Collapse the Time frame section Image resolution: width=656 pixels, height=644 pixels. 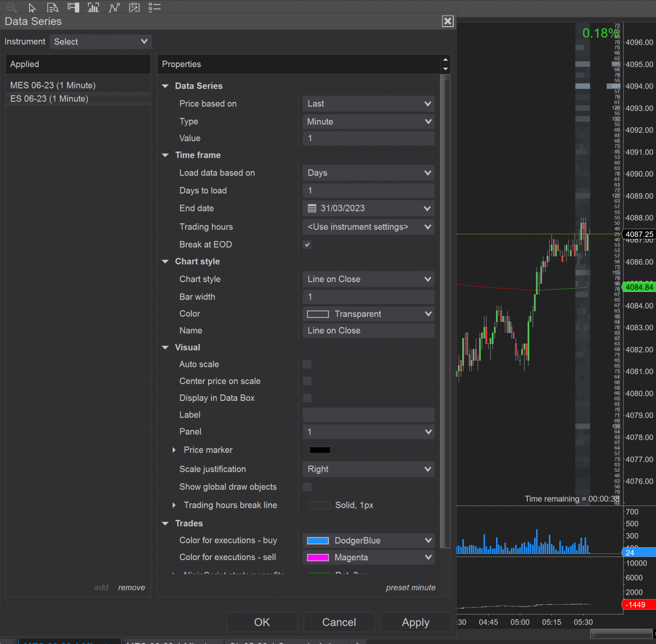165,155
